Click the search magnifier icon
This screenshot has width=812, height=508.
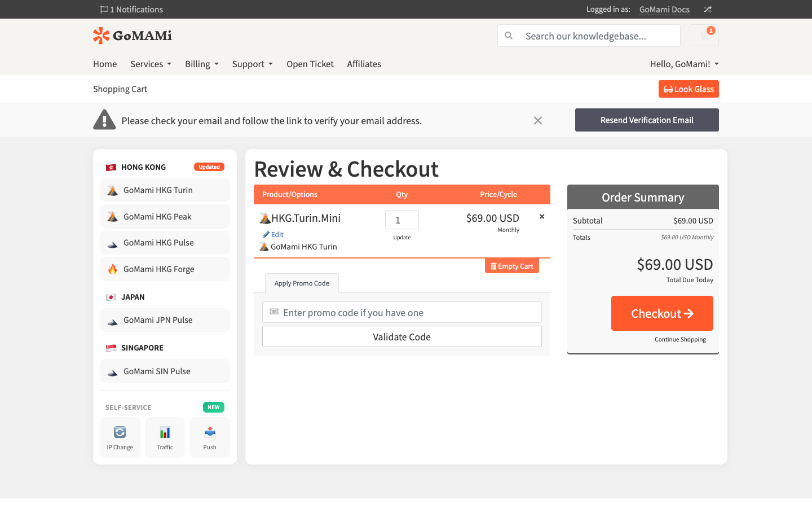point(509,36)
